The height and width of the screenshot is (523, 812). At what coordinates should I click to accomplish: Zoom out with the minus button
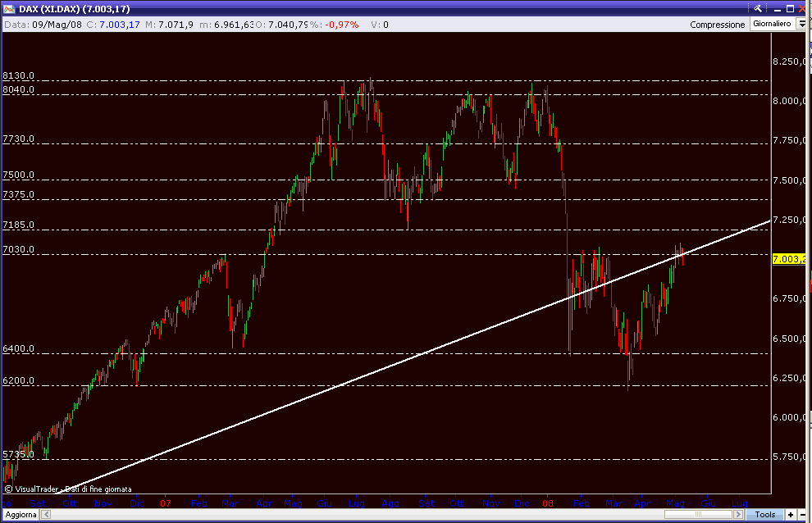tap(801, 514)
